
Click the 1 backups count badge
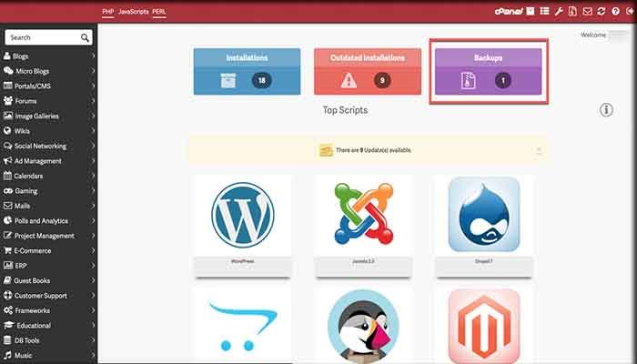click(x=503, y=80)
